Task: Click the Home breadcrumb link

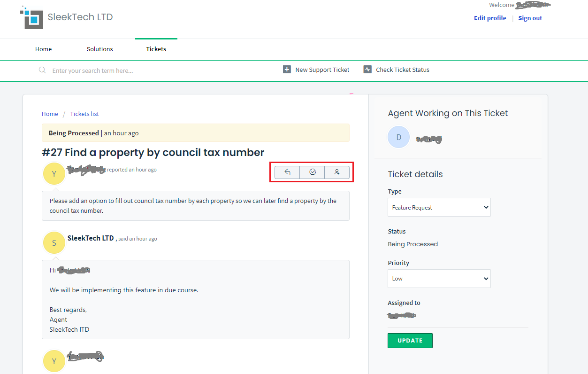Action: [x=50, y=114]
